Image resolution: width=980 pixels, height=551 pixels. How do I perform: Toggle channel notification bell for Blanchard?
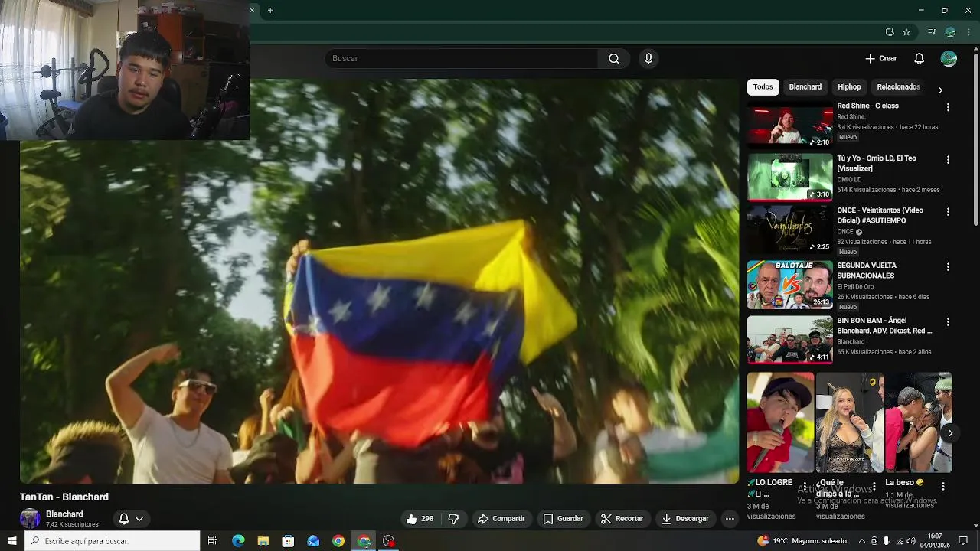pyautogui.click(x=124, y=519)
